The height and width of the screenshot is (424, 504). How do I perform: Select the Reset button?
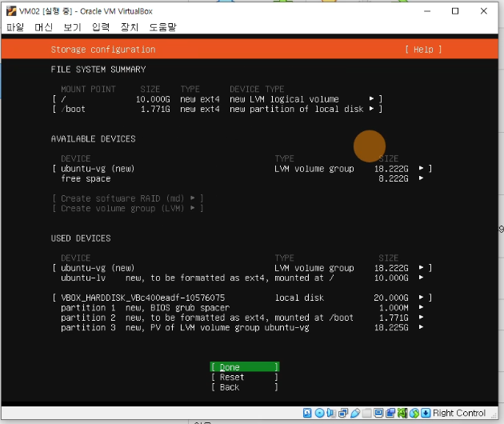point(245,377)
